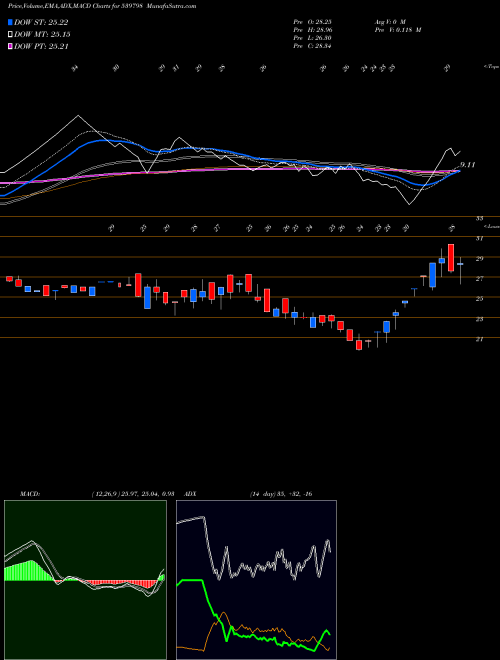Click the '<Tops' label at right edge
Screen dimensions: 500x660
tap(491, 67)
